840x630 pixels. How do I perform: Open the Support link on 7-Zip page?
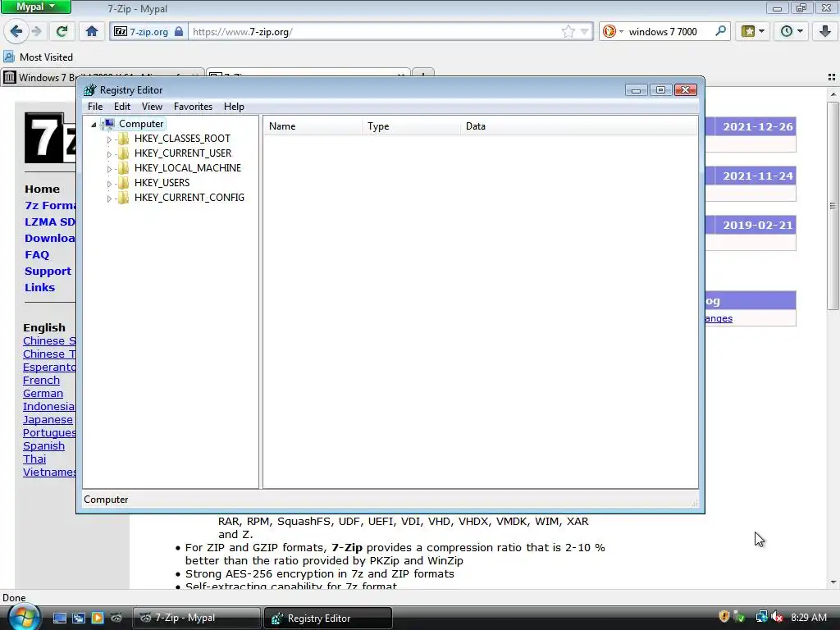click(48, 271)
